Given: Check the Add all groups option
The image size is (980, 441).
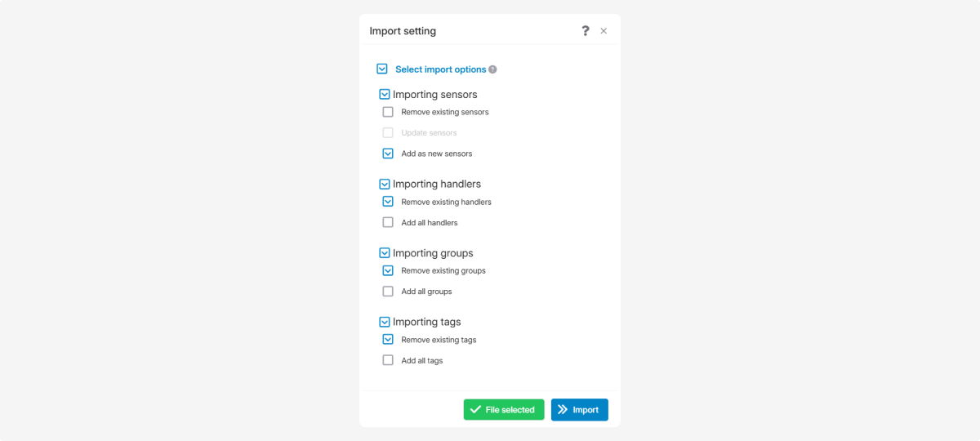Looking at the screenshot, I should pos(388,292).
